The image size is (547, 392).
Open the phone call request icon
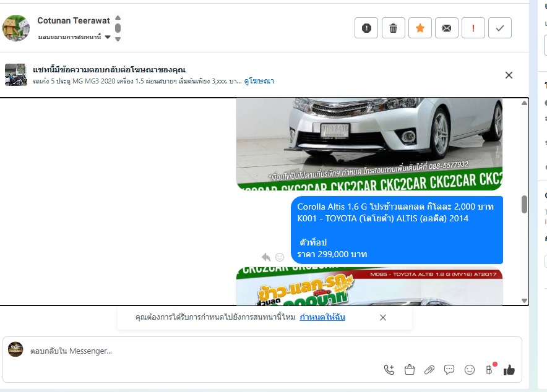pyautogui.click(x=389, y=370)
